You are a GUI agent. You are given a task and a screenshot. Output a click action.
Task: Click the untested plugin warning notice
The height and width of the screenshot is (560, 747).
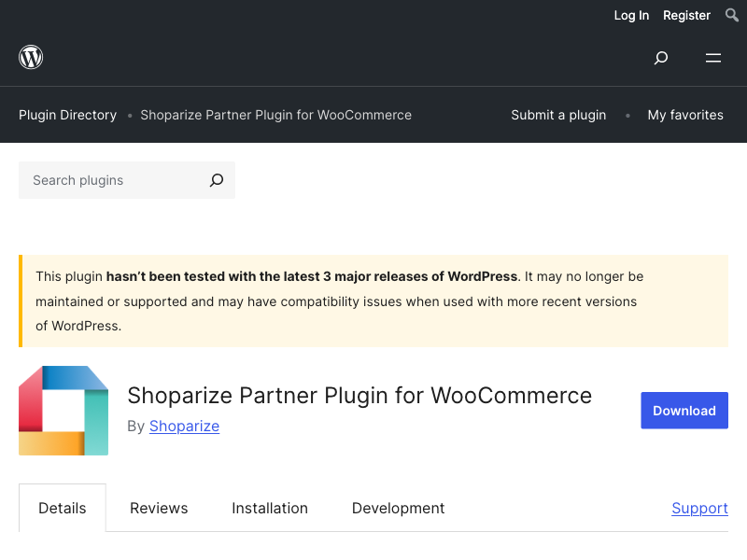[x=373, y=301]
